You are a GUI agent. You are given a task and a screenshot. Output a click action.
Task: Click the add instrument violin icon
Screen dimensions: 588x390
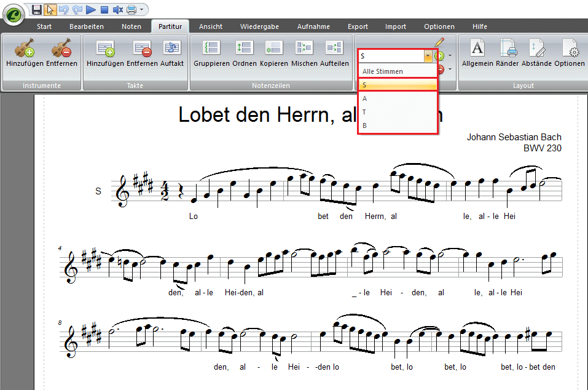point(24,48)
